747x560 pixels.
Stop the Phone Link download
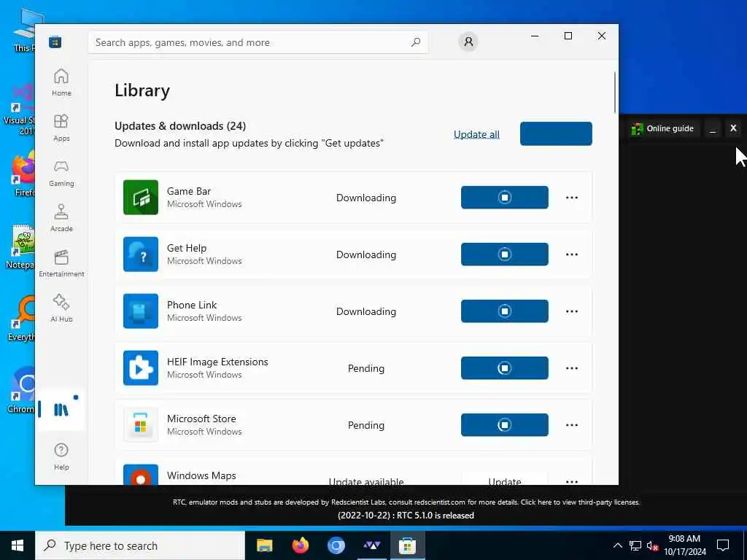click(x=505, y=311)
